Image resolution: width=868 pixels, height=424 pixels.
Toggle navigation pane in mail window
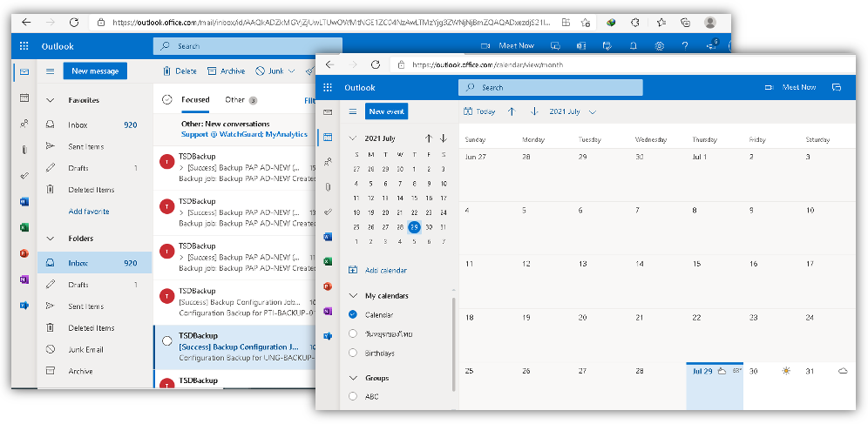(51, 71)
